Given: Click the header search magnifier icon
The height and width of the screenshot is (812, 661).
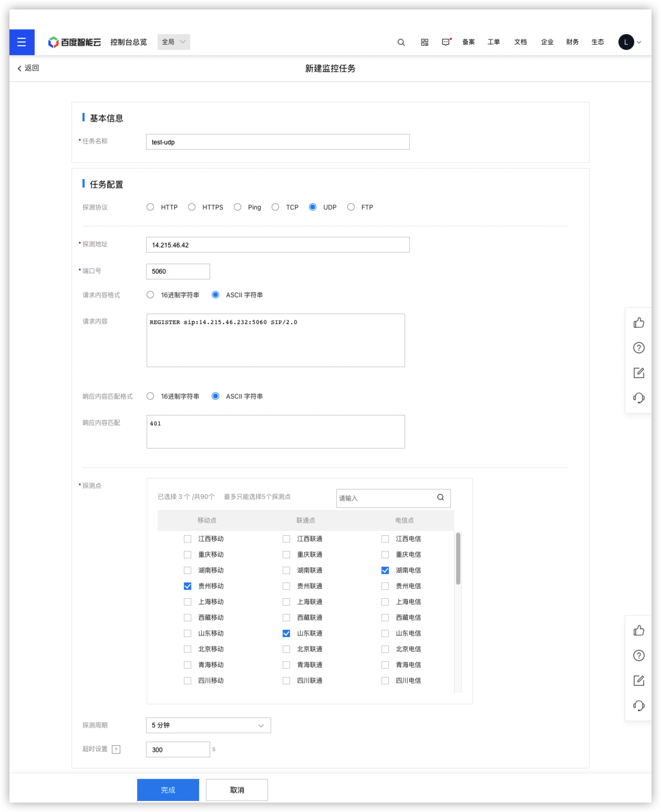Looking at the screenshot, I should point(401,42).
